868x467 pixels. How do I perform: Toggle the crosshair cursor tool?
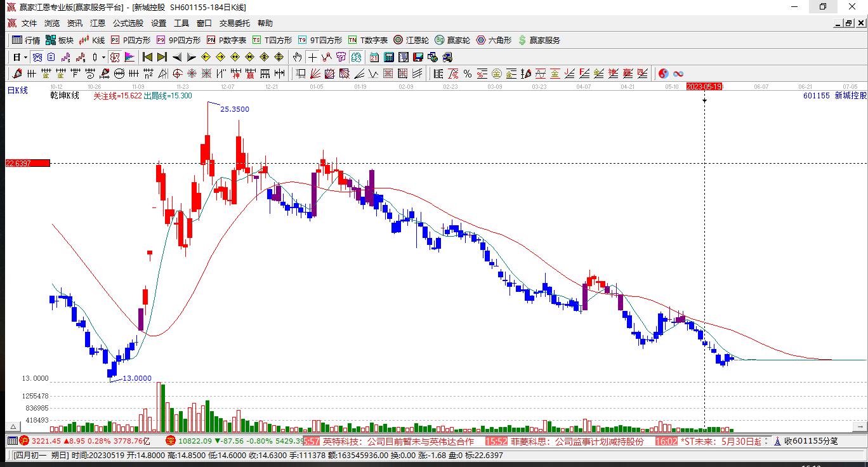pos(312,57)
